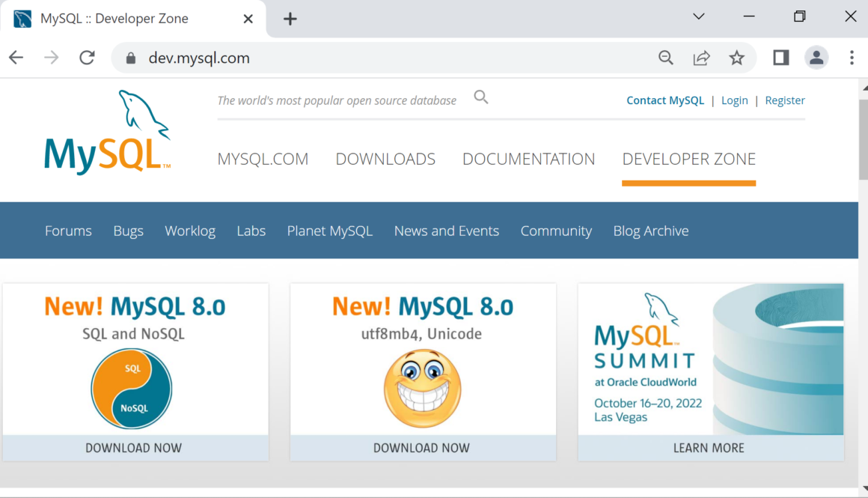
Task: Switch to the DOWNLOADS menu
Action: 385,159
